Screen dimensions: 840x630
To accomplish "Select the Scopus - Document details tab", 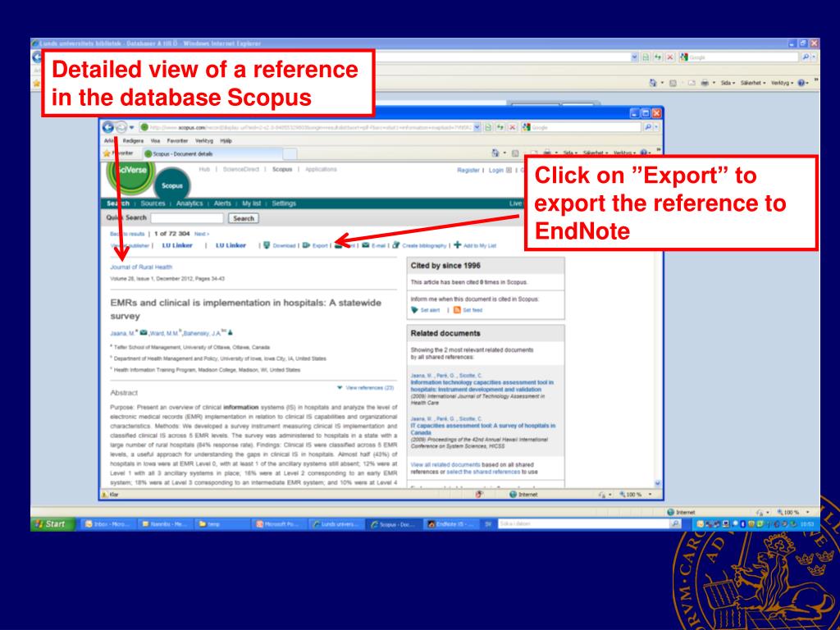I will 212,153.
